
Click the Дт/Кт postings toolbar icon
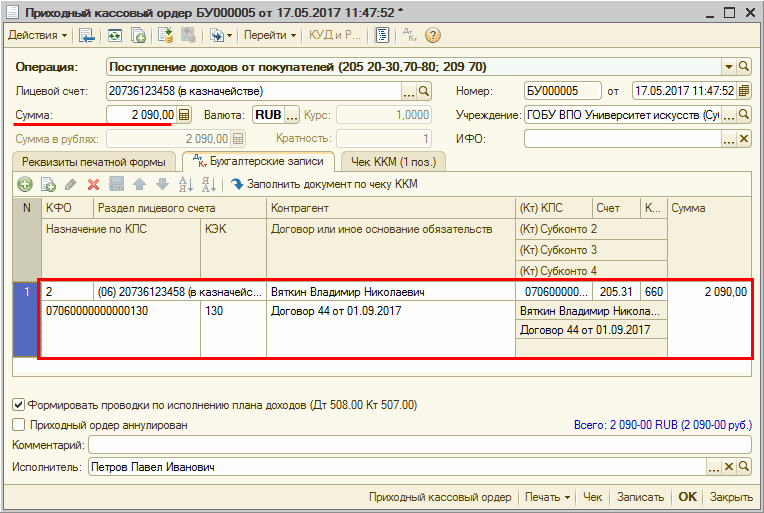(410, 35)
